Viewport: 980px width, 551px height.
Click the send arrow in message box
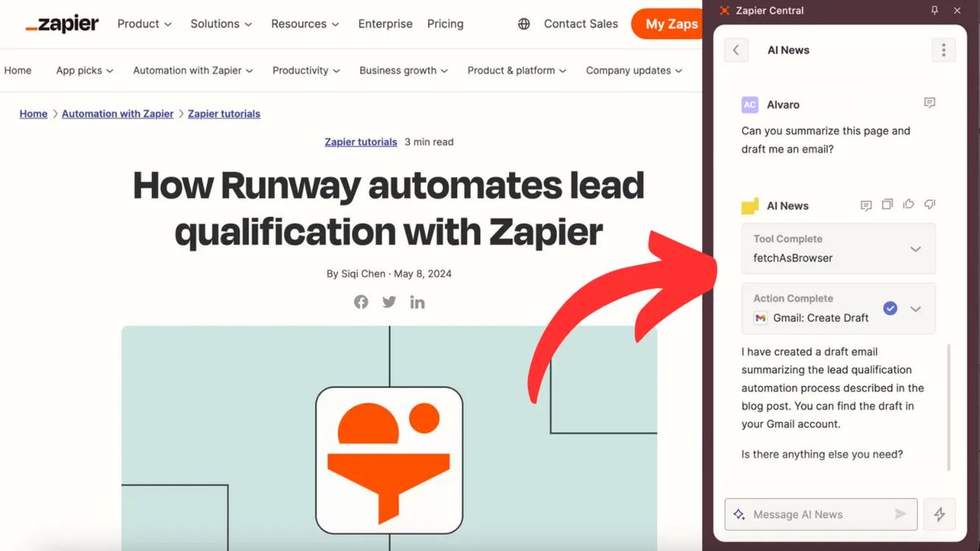pyautogui.click(x=900, y=514)
